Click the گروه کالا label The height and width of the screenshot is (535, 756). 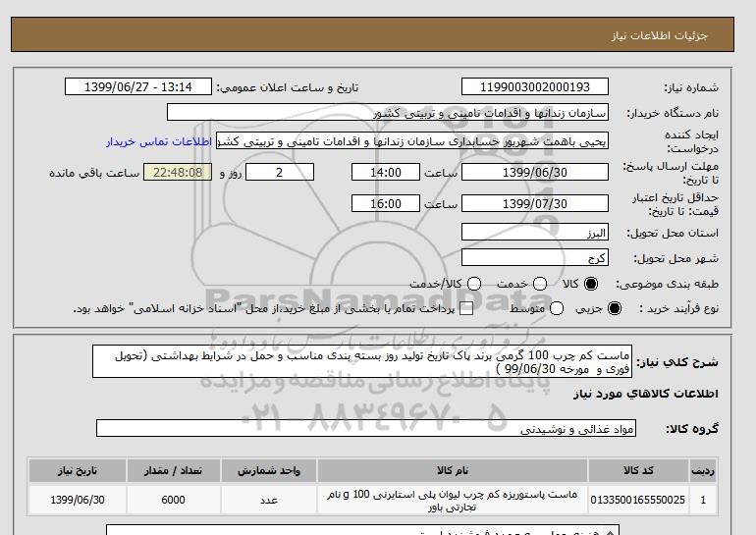[x=692, y=428]
